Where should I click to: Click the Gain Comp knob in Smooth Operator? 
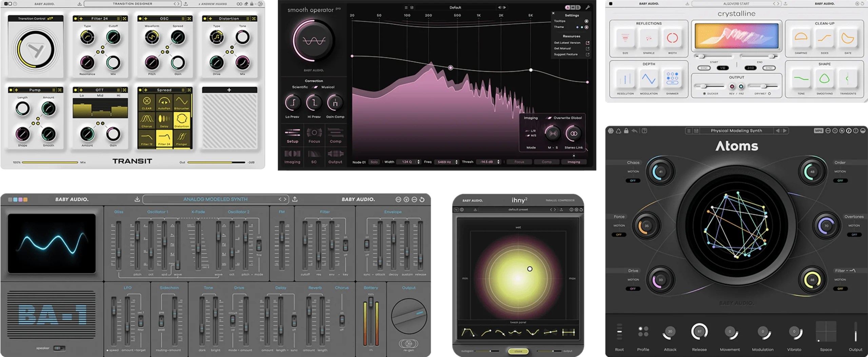click(x=335, y=103)
